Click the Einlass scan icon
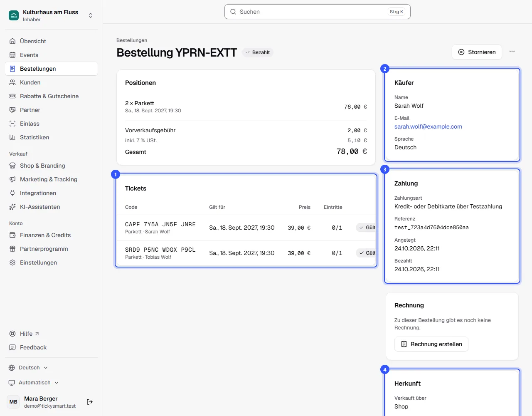Screen dimensions: 532x416 coord(12,124)
